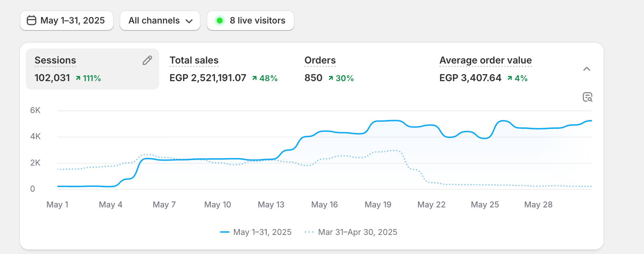This screenshot has width=644, height=254.
Task: Click the 30% orders change
Action: tap(341, 78)
